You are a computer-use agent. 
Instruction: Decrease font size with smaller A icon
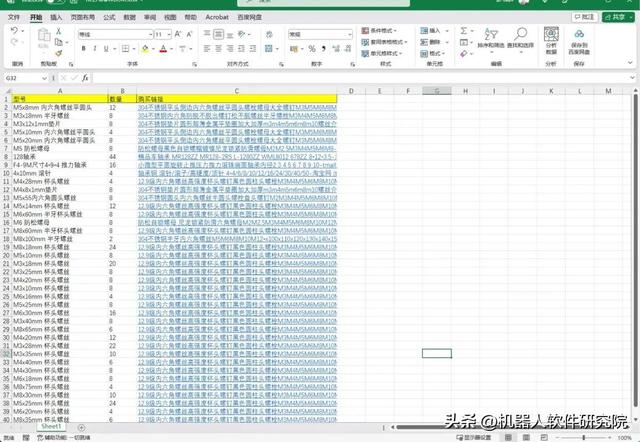[189, 34]
